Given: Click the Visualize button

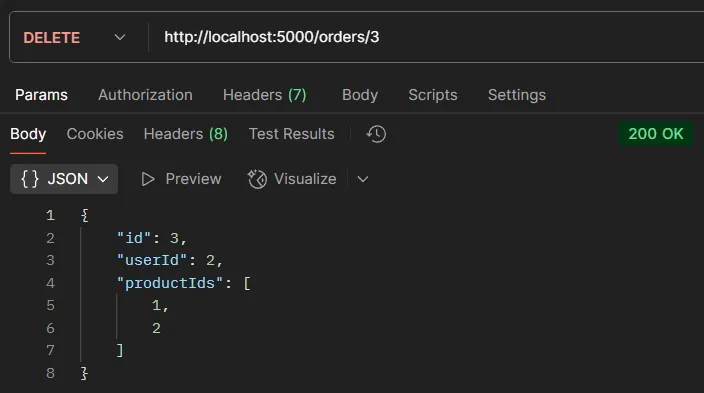Looking at the screenshot, I should point(292,179).
